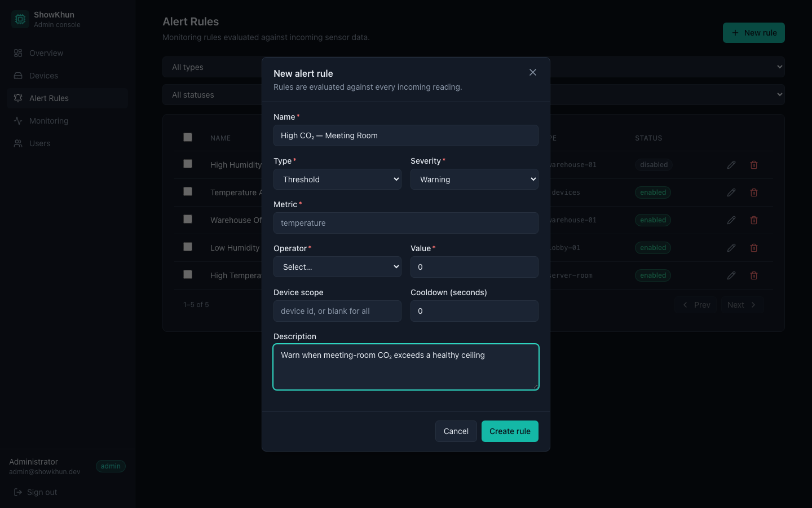This screenshot has width=812, height=508.
Task: Click the Value input field
Action: [x=474, y=267]
